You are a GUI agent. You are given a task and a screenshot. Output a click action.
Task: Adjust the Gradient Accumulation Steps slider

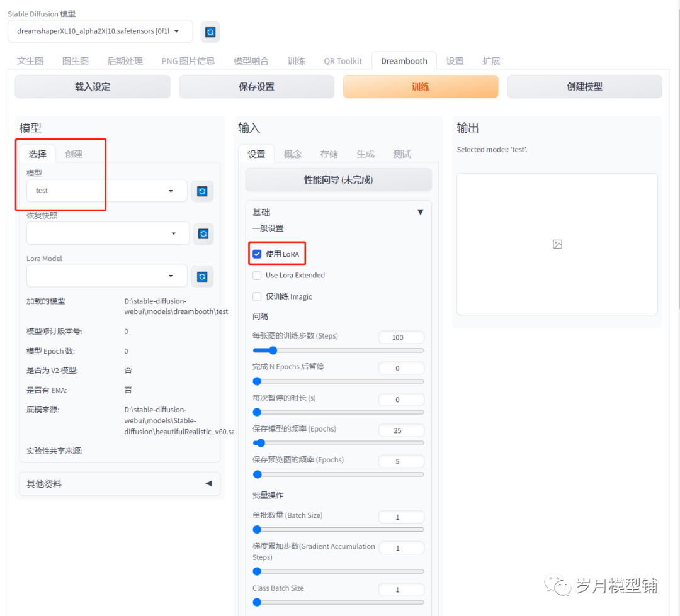(x=338, y=571)
